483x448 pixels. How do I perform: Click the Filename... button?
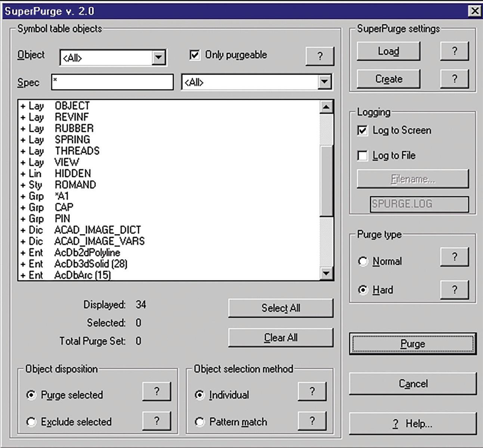point(413,179)
